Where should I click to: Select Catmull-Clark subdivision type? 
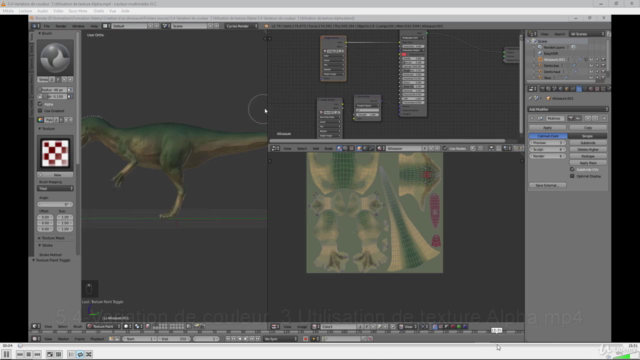click(548, 136)
